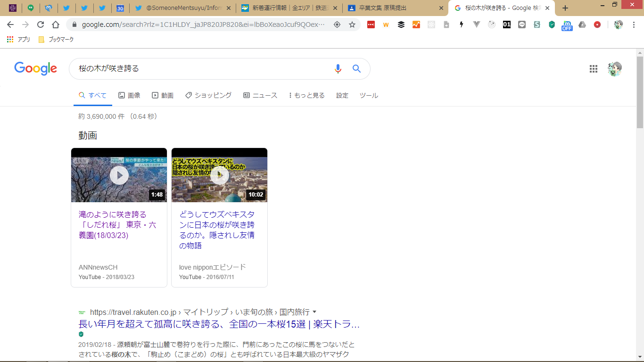Open the Google apps grid menu
Viewport: 644px width, 362px height.
tap(594, 69)
